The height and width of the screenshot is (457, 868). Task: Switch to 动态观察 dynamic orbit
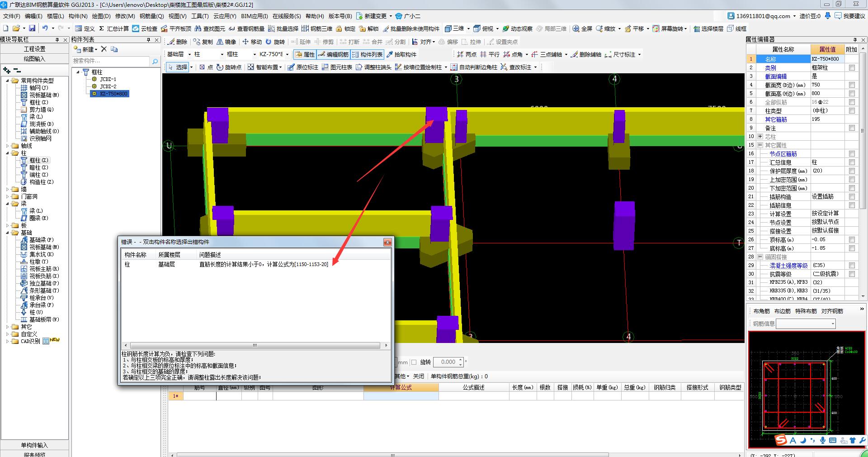(x=517, y=29)
